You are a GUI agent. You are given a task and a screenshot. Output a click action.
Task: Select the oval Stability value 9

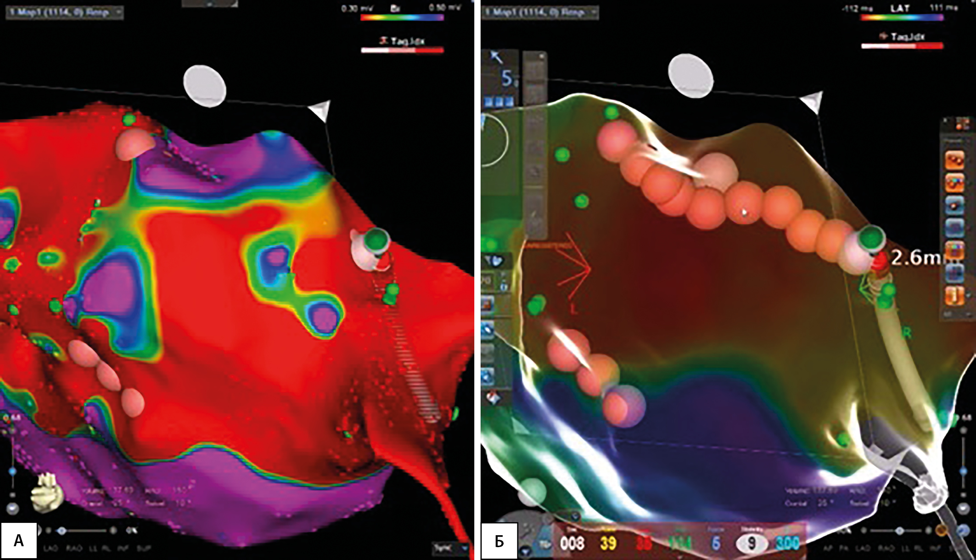click(752, 543)
